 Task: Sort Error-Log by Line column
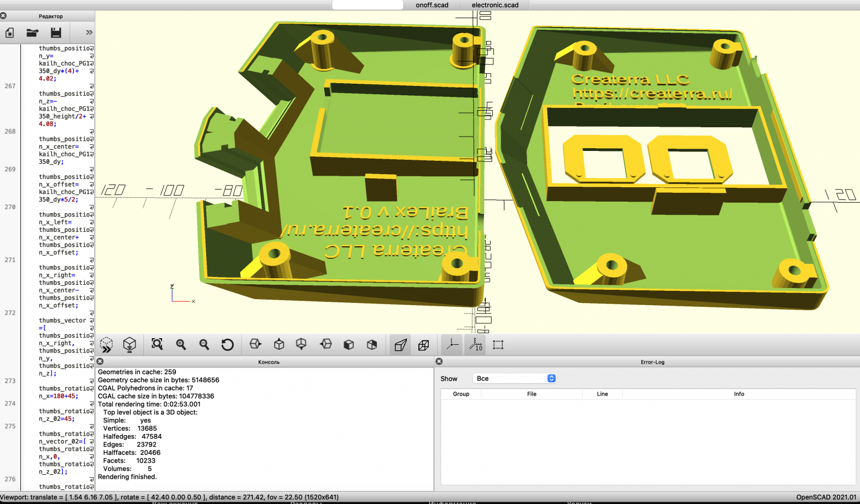(x=603, y=394)
